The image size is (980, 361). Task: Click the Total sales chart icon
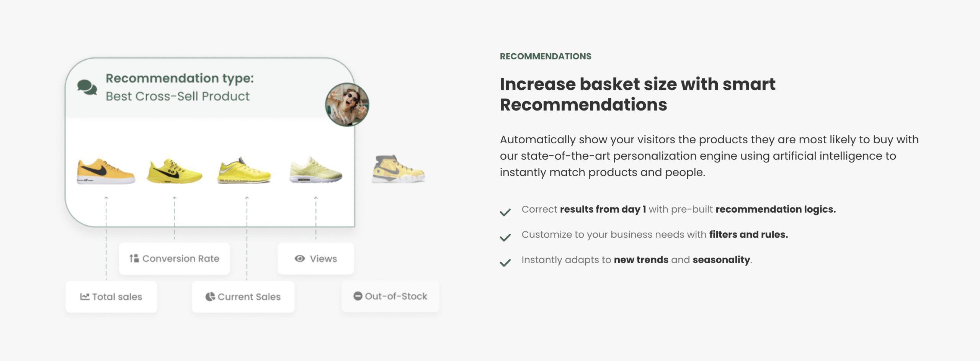(x=85, y=297)
